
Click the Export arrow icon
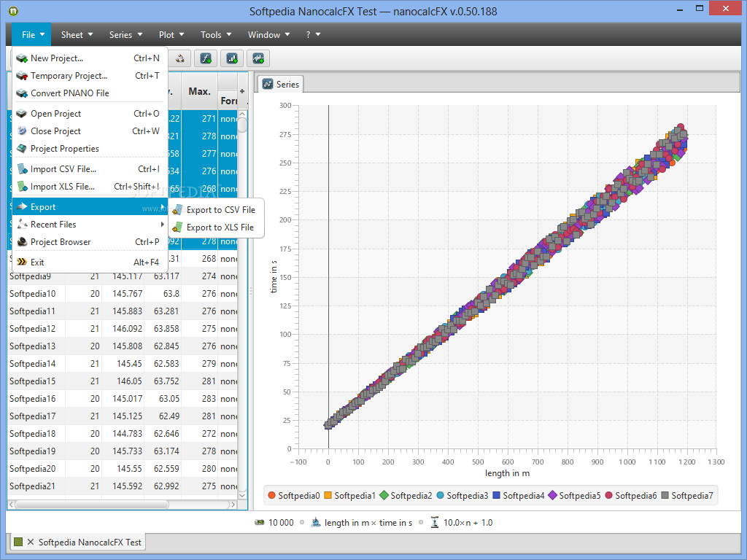click(22, 206)
